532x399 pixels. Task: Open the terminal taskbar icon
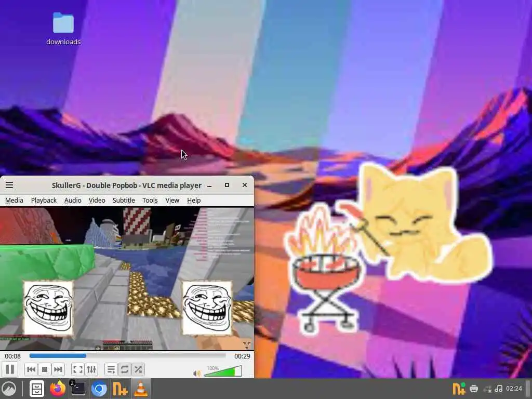(78, 389)
